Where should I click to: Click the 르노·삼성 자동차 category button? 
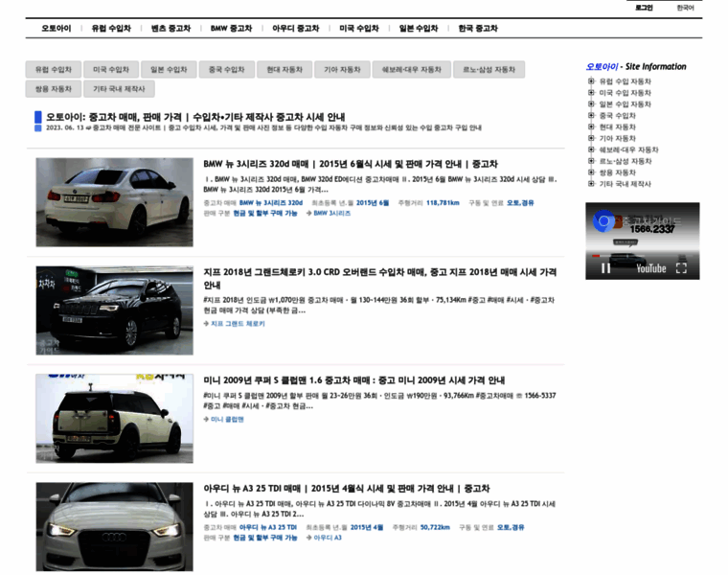click(489, 70)
